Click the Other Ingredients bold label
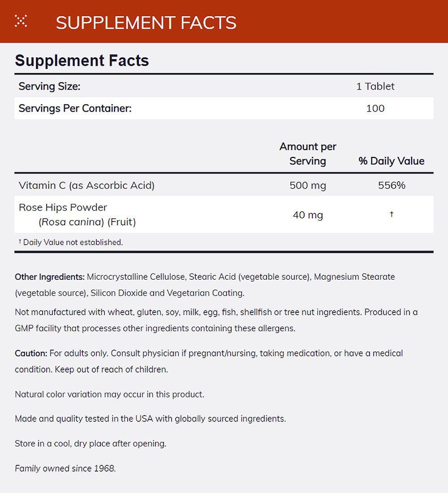The image size is (448, 494). coord(50,277)
